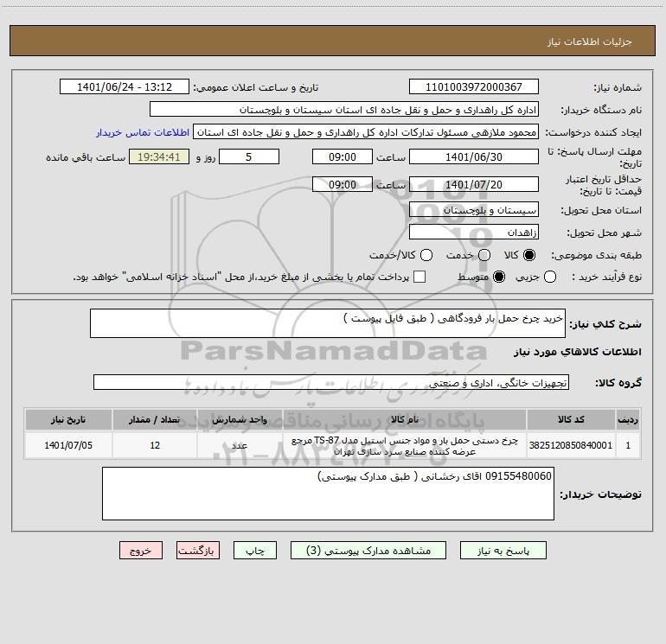Tick the اسناد خزانه اسلامی payment checkbox
This screenshot has height=644, width=666.
(x=419, y=277)
